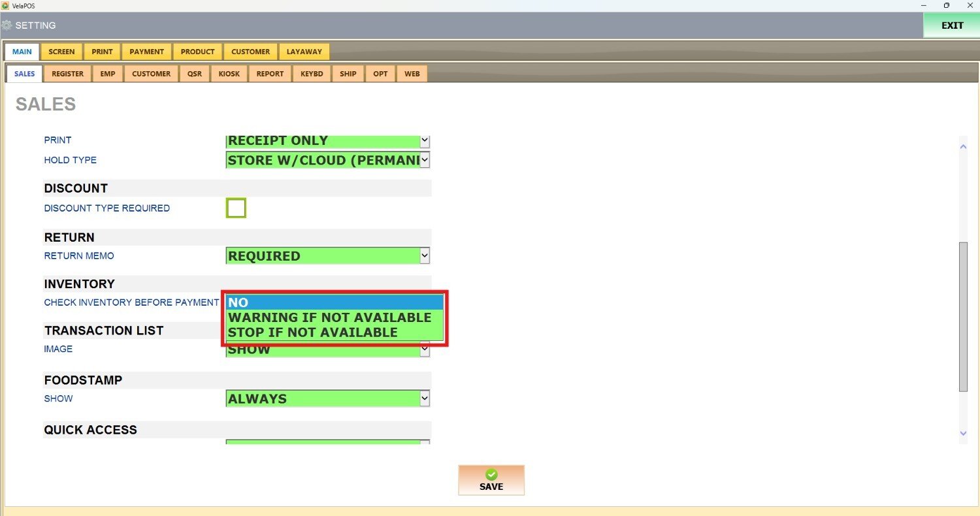Enable the Discount Type Required checkbox

click(236, 208)
